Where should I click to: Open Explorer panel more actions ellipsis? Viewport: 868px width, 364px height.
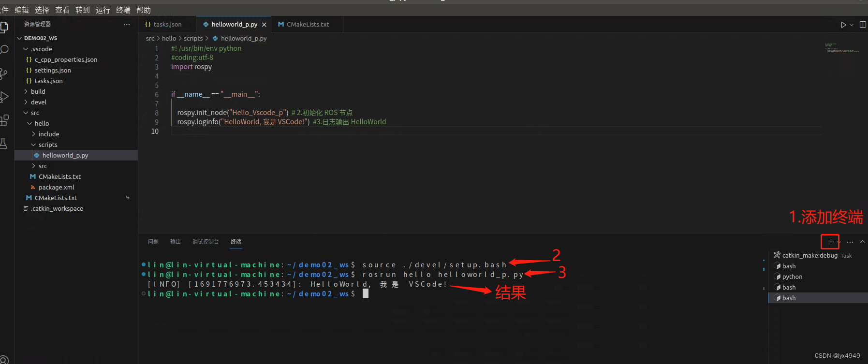point(127,24)
